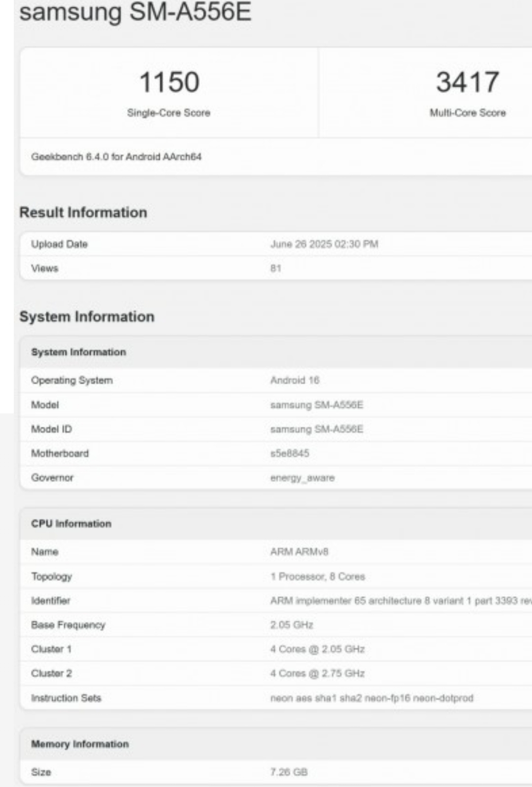Screen dimensions: 532x787
Task: Select the governor value 'energy_aware'
Action: [302, 478]
